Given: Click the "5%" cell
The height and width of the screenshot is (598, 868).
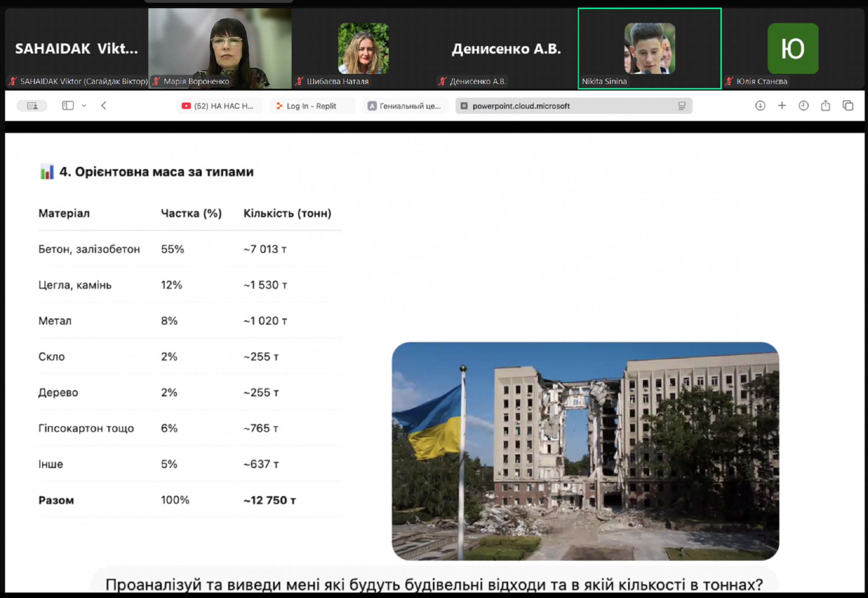Looking at the screenshot, I should [x=169, y=464].
